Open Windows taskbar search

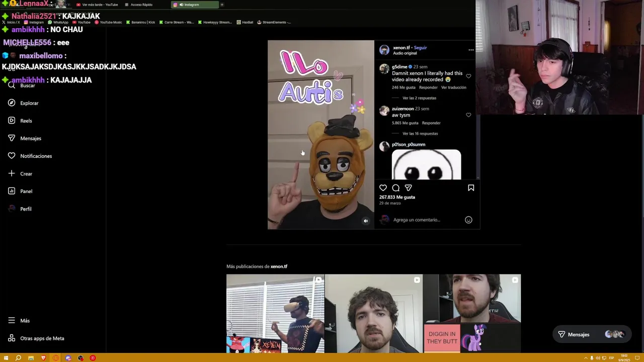(18, 358)
